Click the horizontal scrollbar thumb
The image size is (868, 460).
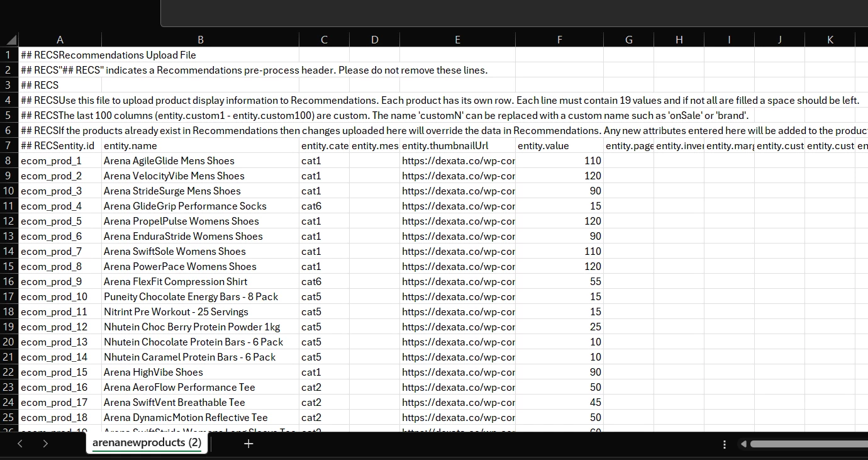click(x=809, y=444)
